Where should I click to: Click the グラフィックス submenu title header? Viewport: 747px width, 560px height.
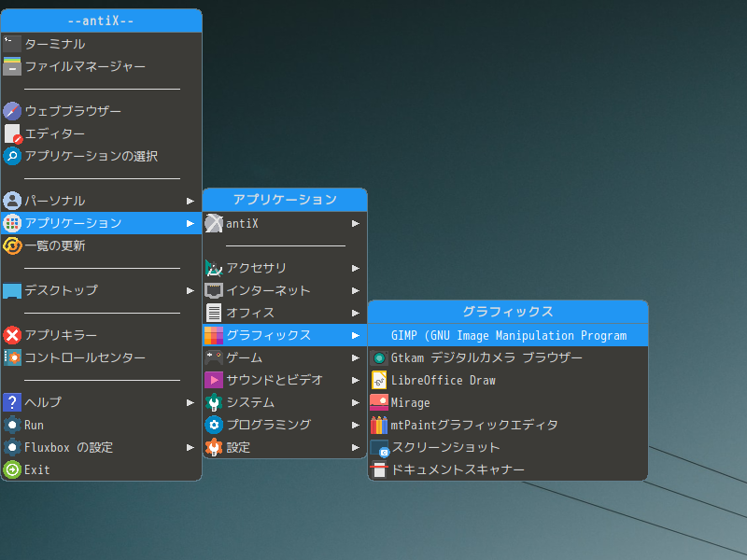tap(508, 312)
